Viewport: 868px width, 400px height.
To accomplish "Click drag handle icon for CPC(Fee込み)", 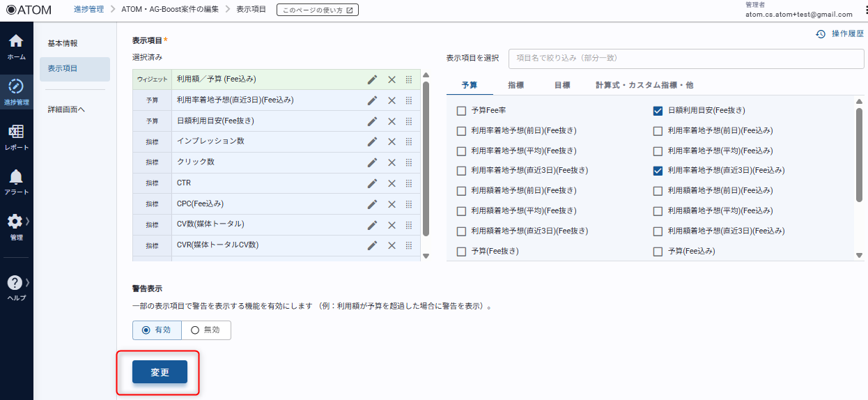I will pos(409,204).
